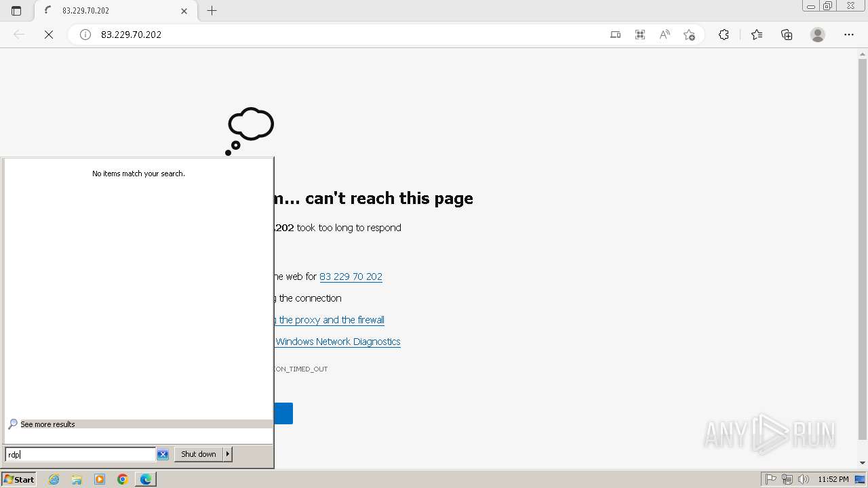Open Edge Settings and more menu
Image resolution: width=868 pixels, height=488 pixels.
click(x=849, y=35)
